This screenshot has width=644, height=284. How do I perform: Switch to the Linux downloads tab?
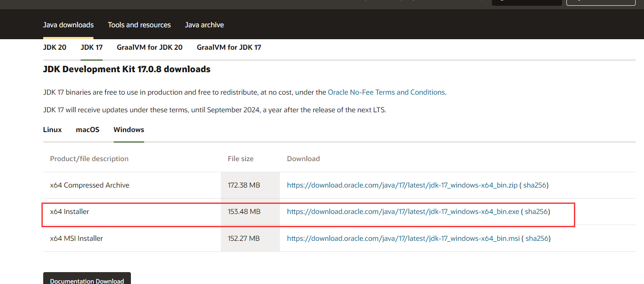tap(52, 129)
